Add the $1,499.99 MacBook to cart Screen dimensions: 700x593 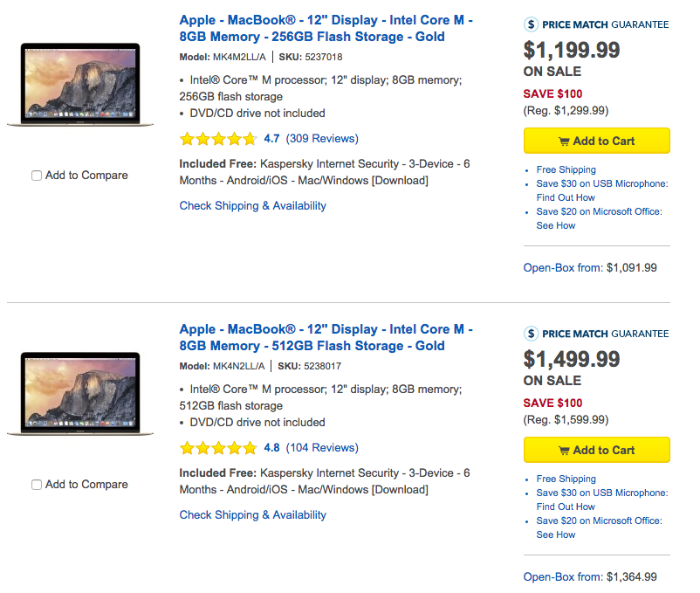tap(596, 450)
